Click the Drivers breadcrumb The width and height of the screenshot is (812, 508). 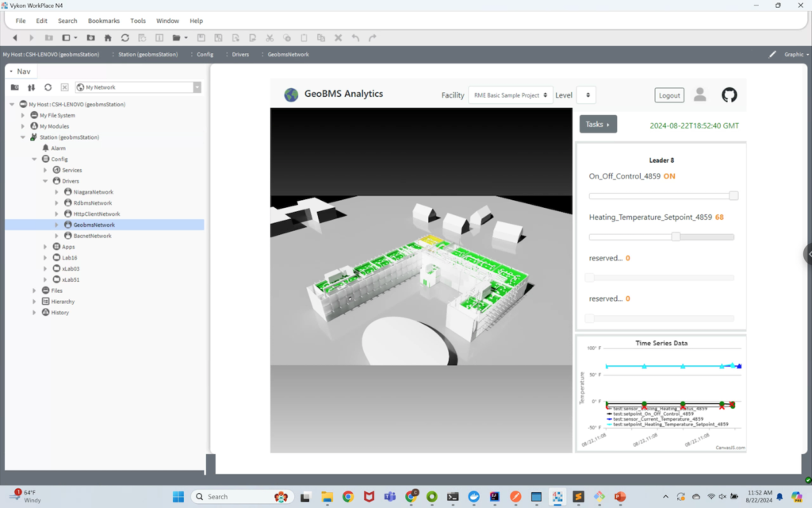240,54
